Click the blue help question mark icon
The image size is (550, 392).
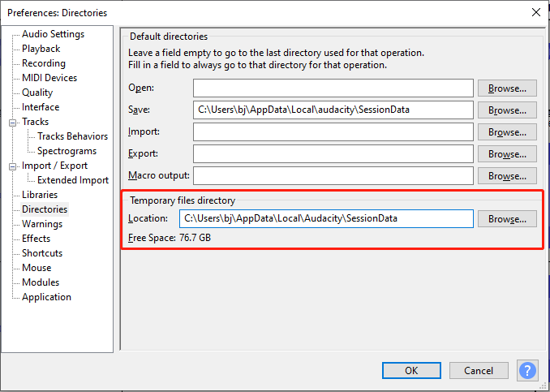point(528,371)
